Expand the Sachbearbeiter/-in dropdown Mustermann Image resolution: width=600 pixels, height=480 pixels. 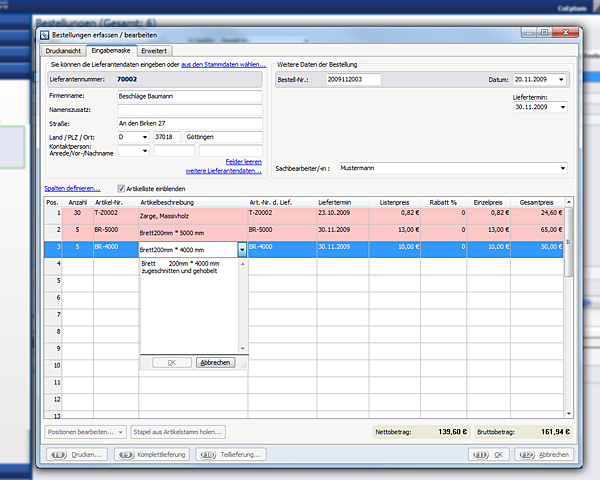point(562,168)
